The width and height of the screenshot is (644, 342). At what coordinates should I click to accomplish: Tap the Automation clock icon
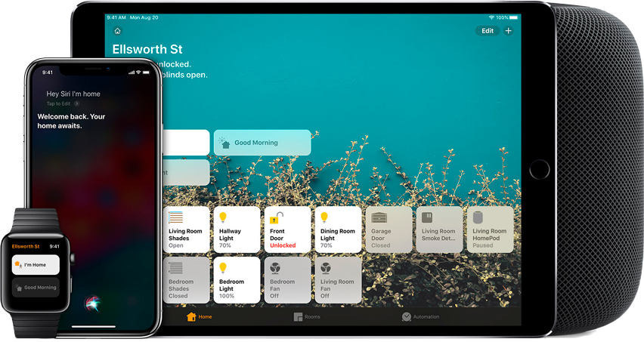click(406, 316)
